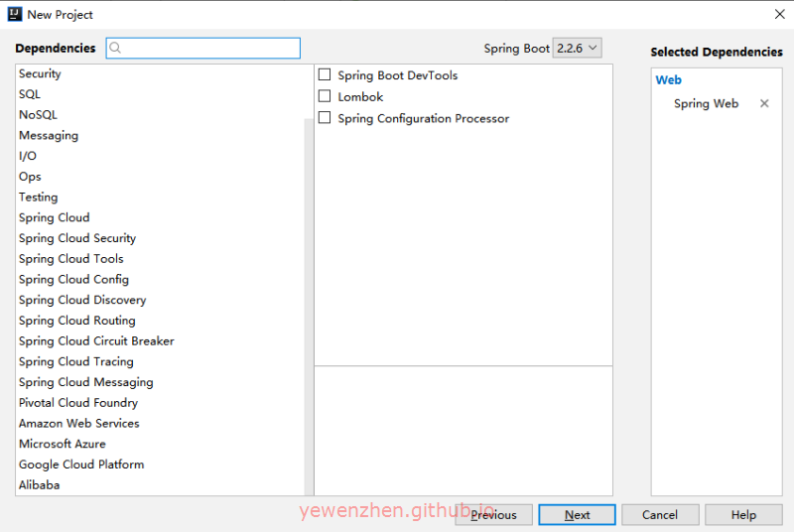Go back with the Previous button
The image size is (794, 532).
click(493, 515)
